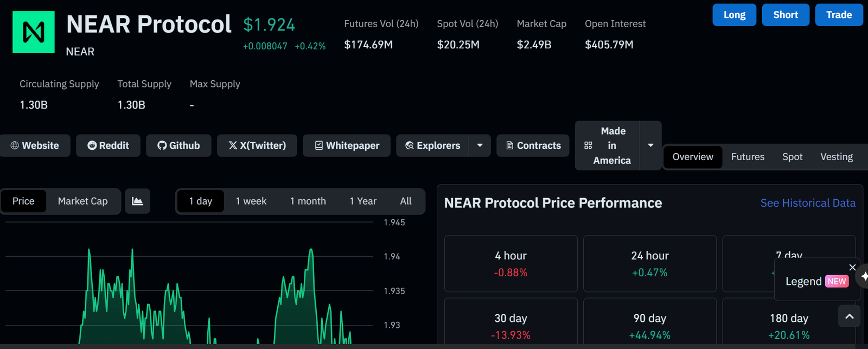
Task: Click the back-to-top arrow button
Action: coord(850,316)
